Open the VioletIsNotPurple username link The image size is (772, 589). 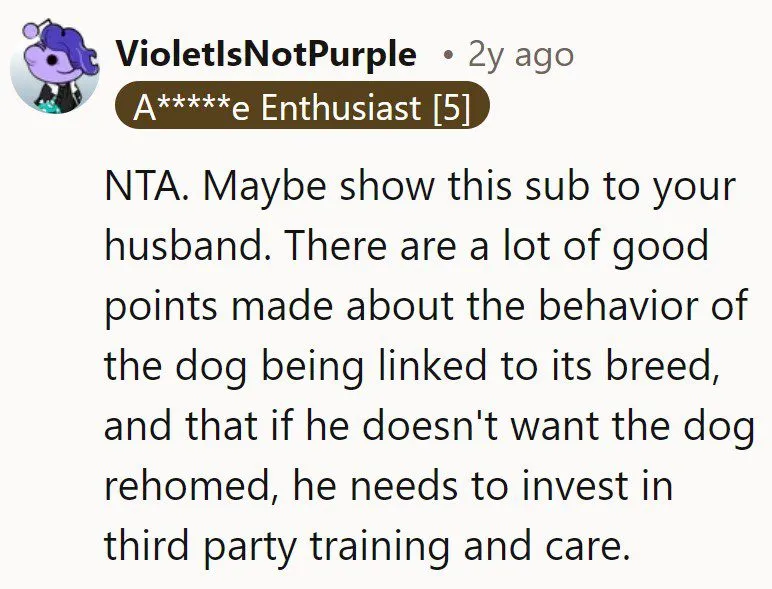coord(266,54)
